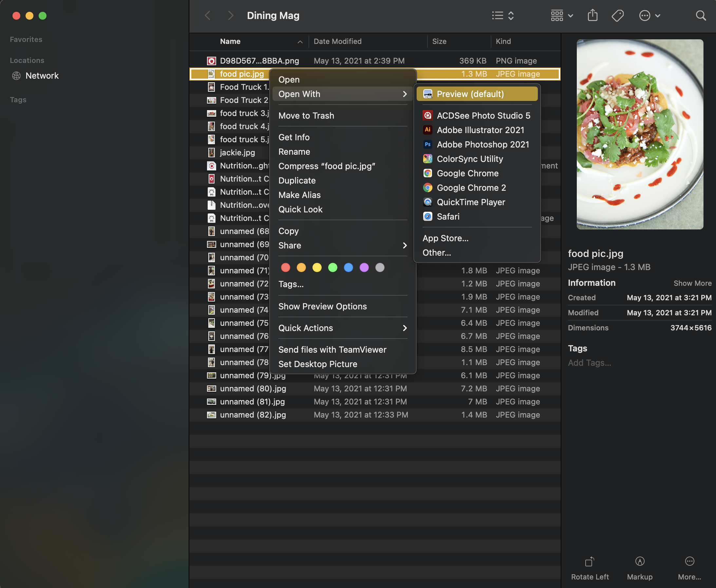Viewport: 716px width, 588px height.
Task: Click the back navigation arrow
Action: tap(208, 16)
